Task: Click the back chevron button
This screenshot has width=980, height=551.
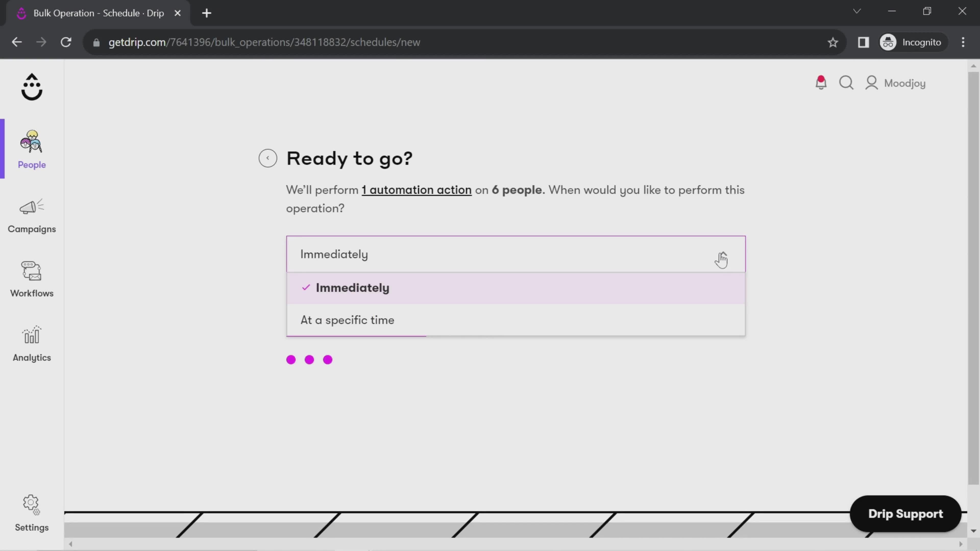Action: (267, 157)
